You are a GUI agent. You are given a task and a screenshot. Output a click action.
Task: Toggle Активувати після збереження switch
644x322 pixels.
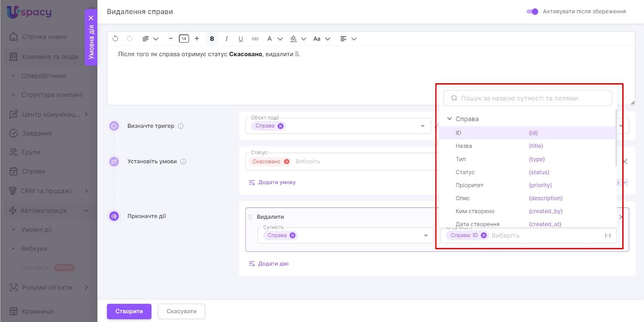(x=532, y=12)
